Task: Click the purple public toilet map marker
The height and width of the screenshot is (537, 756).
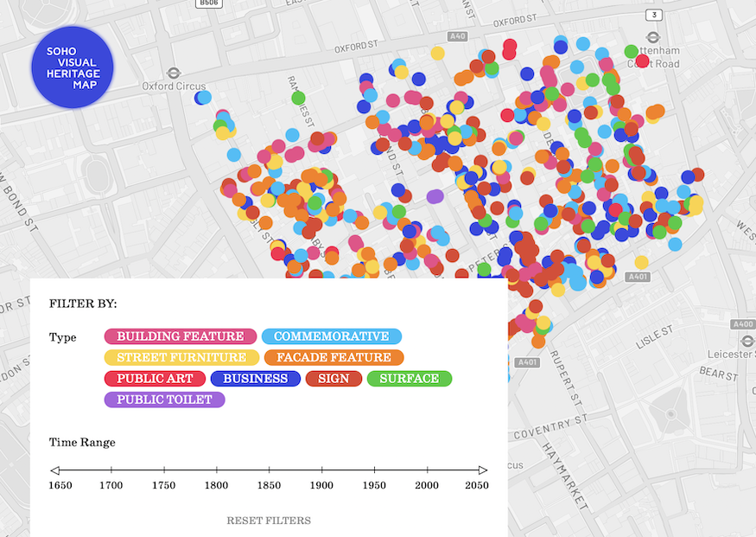Action: [435, 196]
